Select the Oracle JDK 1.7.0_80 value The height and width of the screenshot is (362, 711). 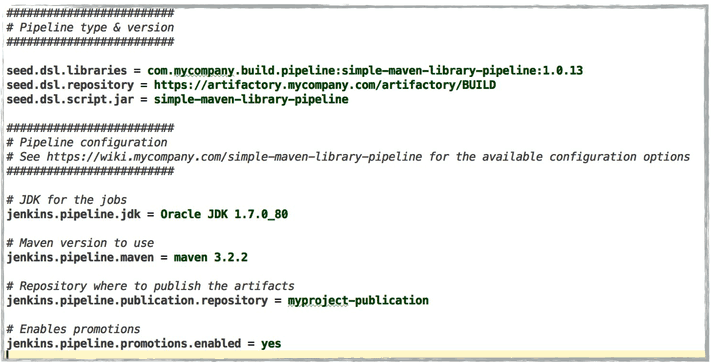pos(224,214)
